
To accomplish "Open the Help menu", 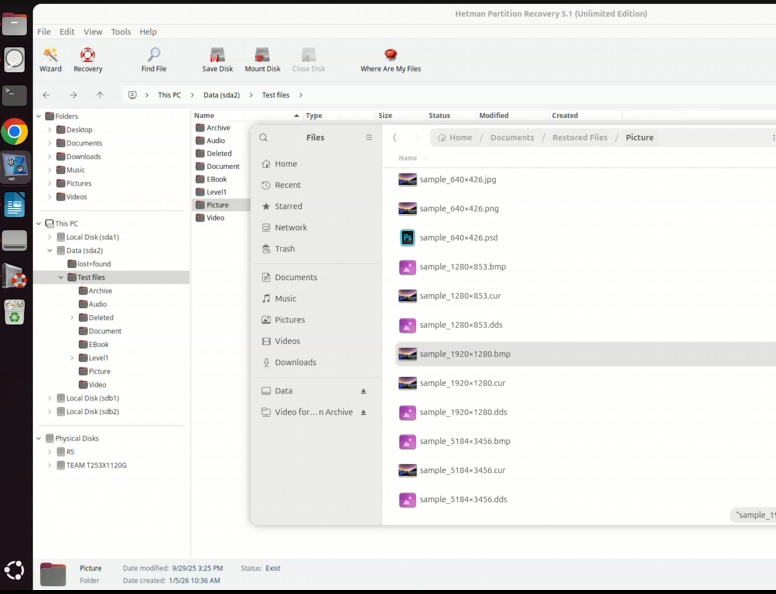I will 148,32.
